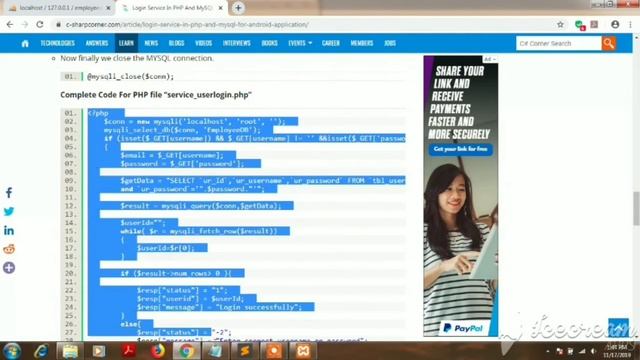Open Learn section
The height and width of the screenshot is (360, 640).
tap(126, 43)
